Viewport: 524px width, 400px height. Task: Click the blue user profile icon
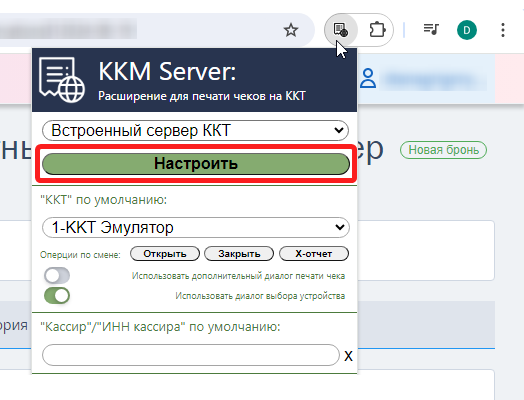point(368,79)
